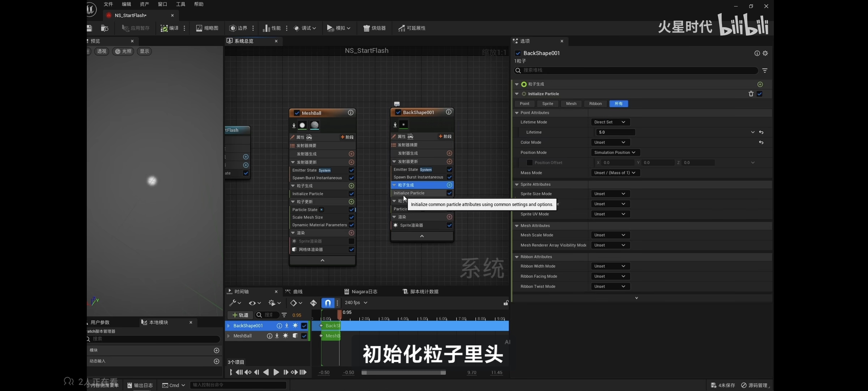
Task: Click the MeshBall emitter info icon
Action: pyautogui.click(x=350, y=113)
